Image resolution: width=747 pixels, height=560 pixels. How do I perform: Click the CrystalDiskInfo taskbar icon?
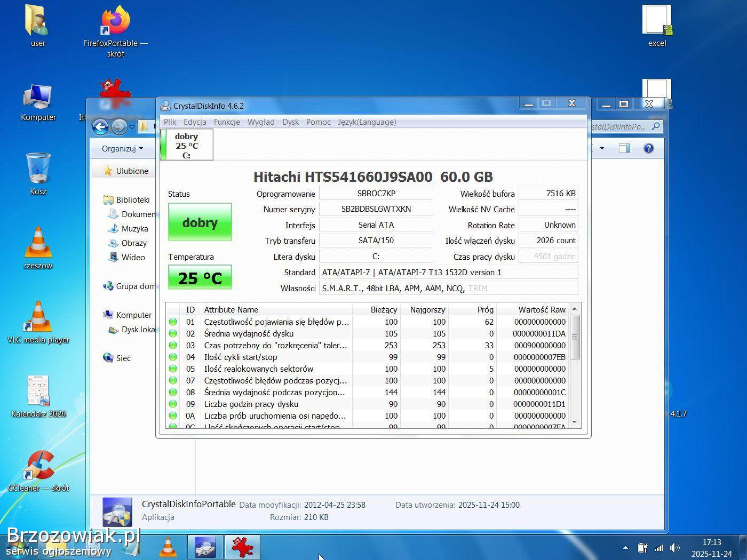coord(205,547)
